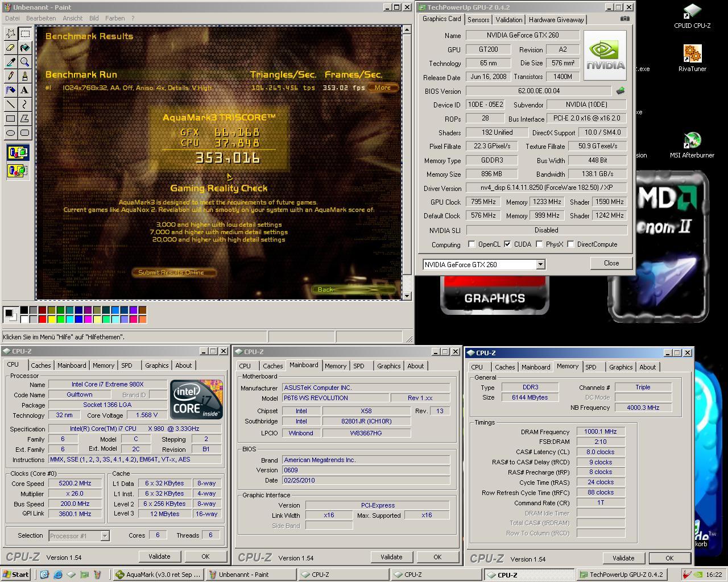Toggle the OpenCL checkbox in GPU-Z
Screen dimensions: 728x582
coord(471,244)
